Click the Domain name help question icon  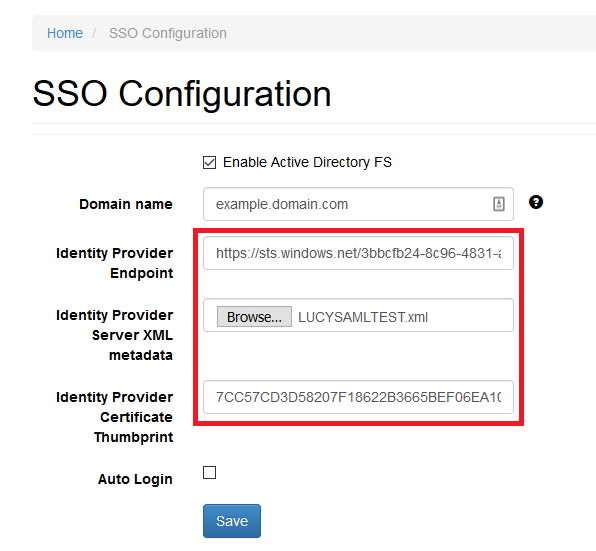536,202
